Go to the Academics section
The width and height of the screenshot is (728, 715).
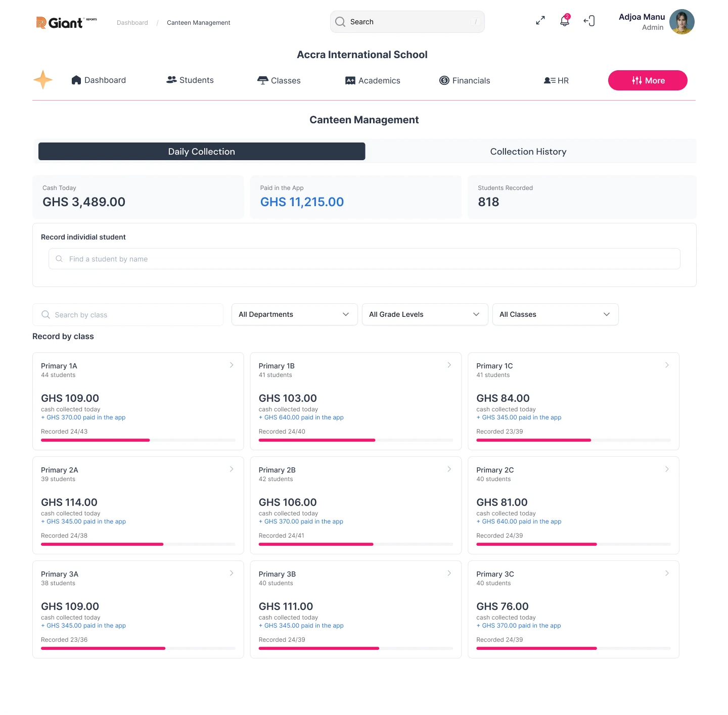(x=373, y=80)
